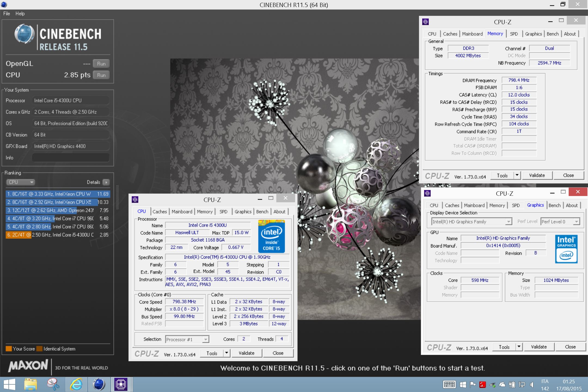Screen dimensions: 588x392
Task: Open the File menu in Cinebench
Action: [7, 14]
